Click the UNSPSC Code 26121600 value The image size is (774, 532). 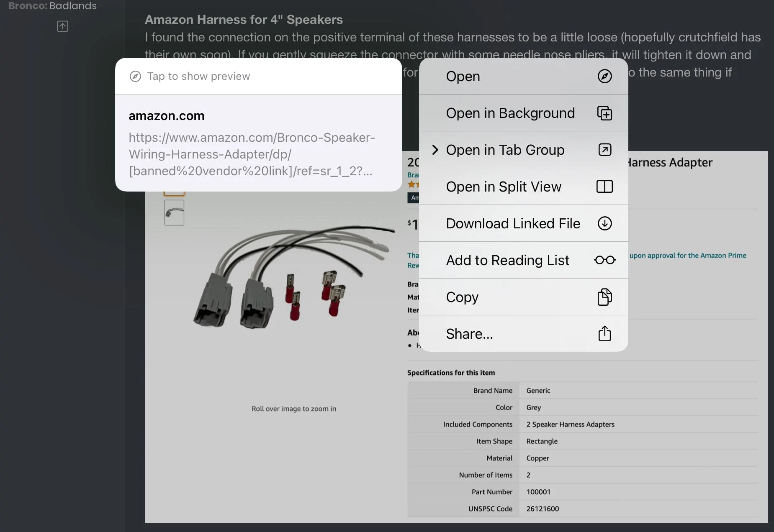(x=543, y=509)
